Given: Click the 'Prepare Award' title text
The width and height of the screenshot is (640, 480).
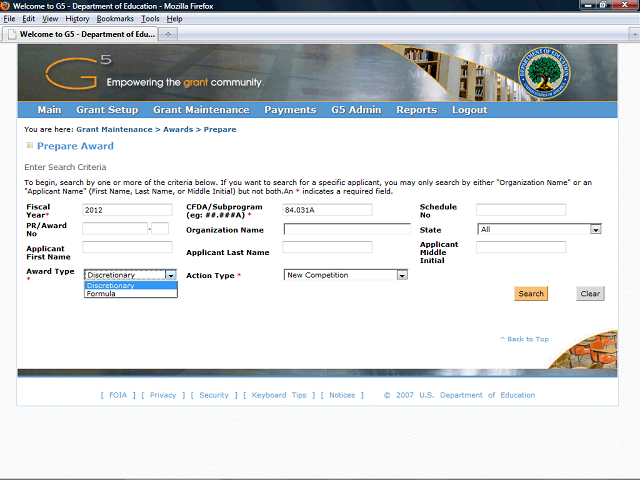Looking at the screenshot, I should click(75, 146).
